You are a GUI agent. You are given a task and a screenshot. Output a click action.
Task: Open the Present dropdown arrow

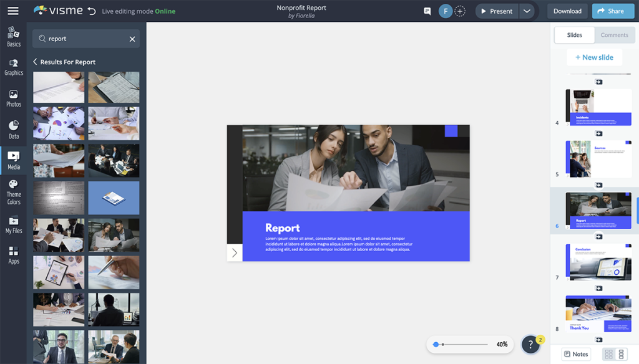click(x=527, y=11)
